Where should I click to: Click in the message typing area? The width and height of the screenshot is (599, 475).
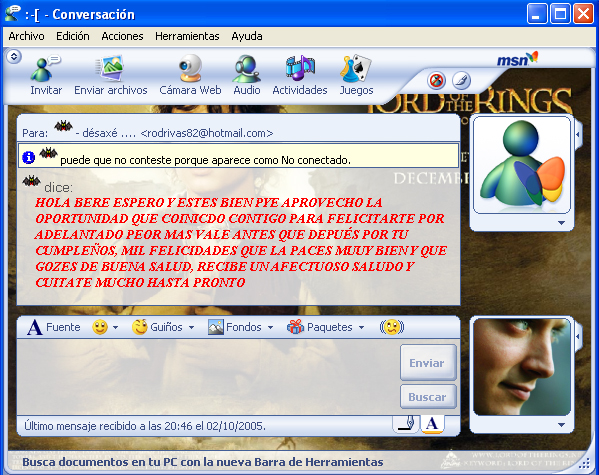click(x=208, y=376)
